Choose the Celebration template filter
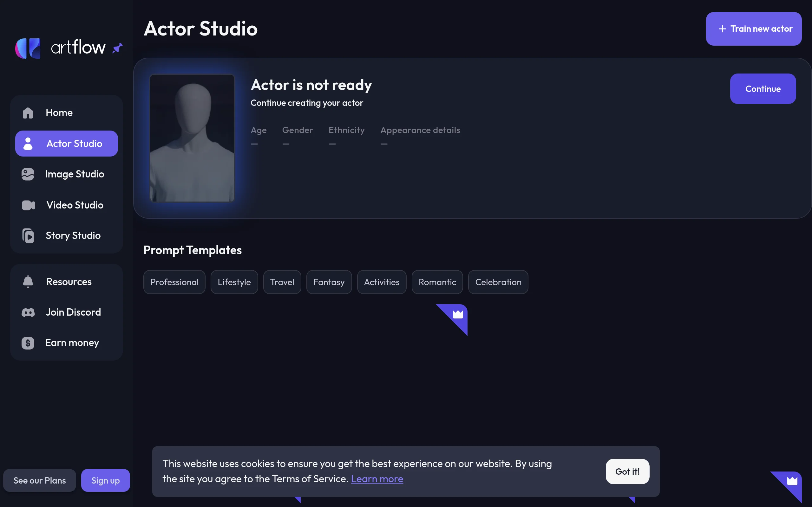812x507 pixels. click(498, 282)
